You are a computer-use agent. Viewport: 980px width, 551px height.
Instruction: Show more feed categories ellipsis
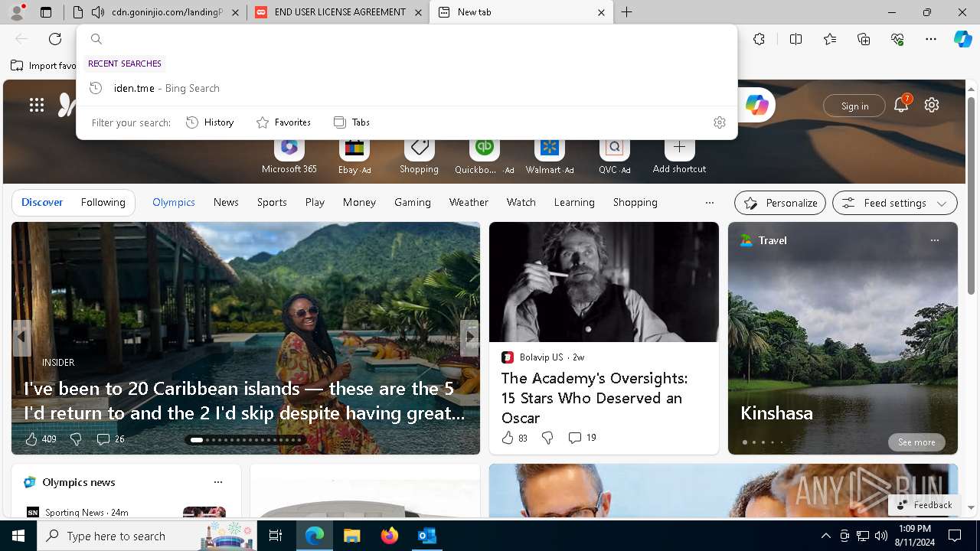710,203
